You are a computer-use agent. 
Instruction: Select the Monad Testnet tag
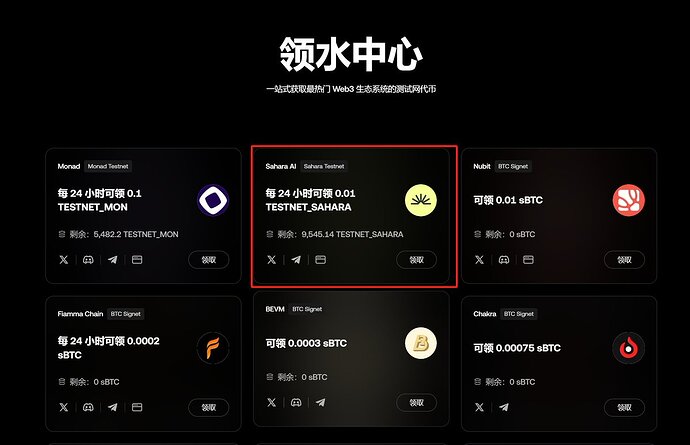[108, 166]
